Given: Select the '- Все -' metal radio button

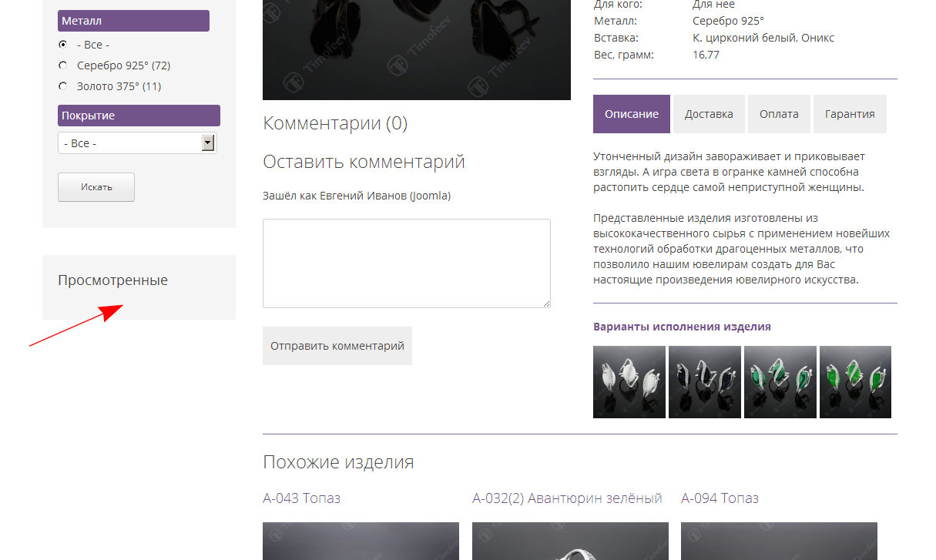Looking at the screenshot, I should tap(62, 45).
